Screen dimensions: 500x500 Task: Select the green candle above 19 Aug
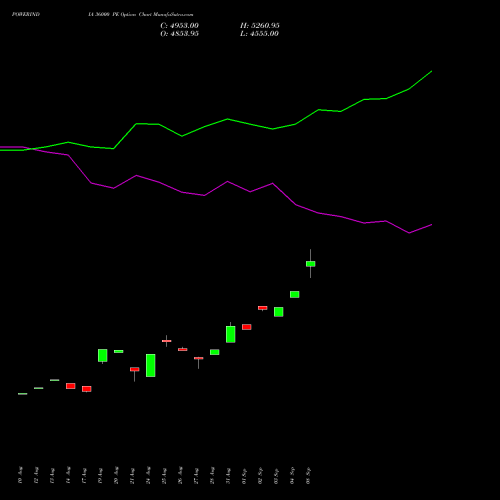[x=103, y=355]
